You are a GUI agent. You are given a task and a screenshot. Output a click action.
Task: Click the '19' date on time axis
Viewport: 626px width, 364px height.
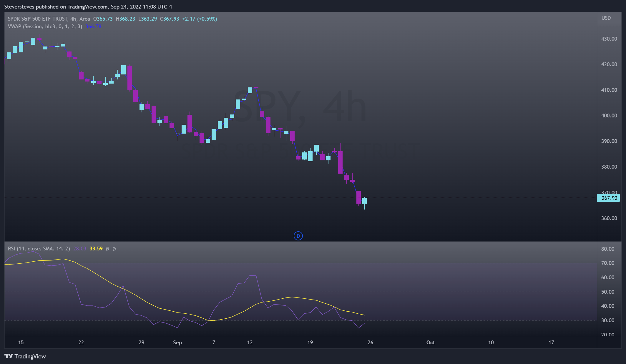pyautogui.click(x=310, y=343)
